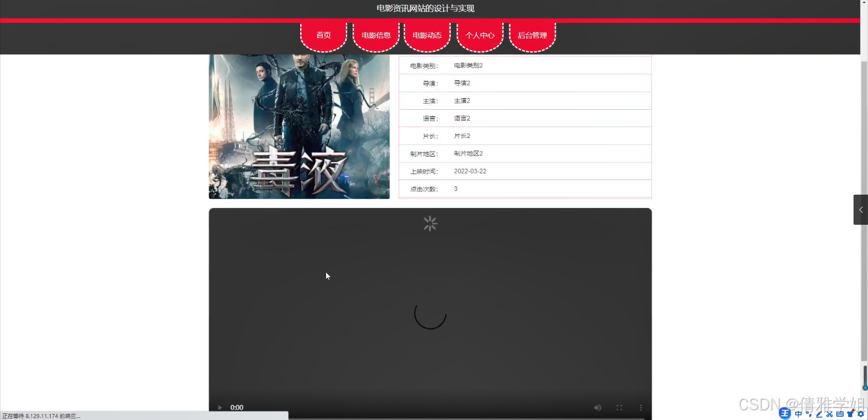Click the input method scissors screenshot icon

(x=829, y=414)
